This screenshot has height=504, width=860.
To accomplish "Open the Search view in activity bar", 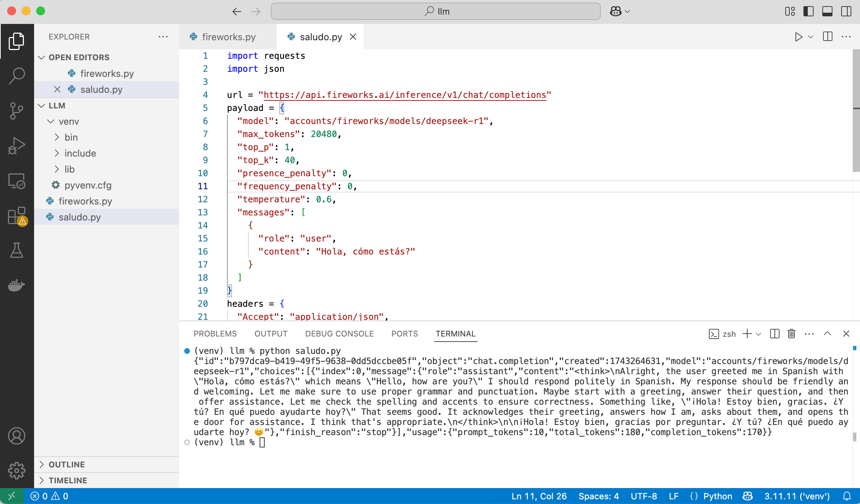I will (x=17, y=76).
